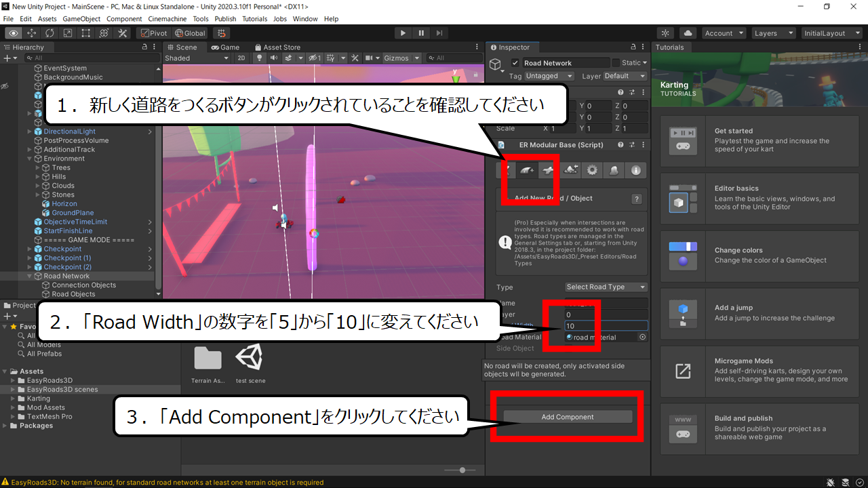868x488 pixels.
Task: Open the Shaded draw mode dropdown
Action: click(197, 58)
